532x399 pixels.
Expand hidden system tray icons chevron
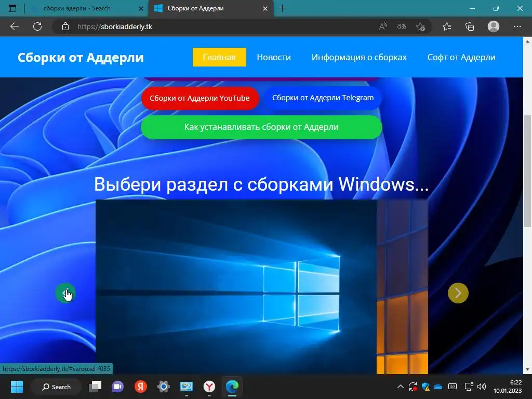[x=401, y=387]
